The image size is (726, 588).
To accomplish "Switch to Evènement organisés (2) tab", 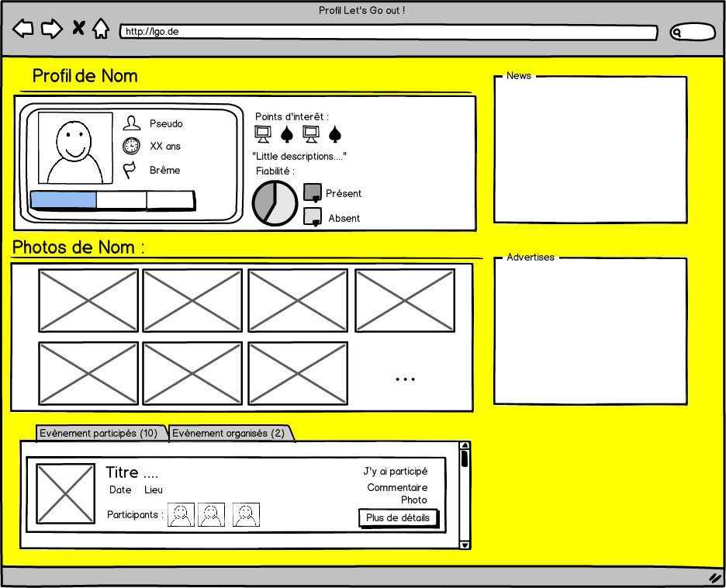I will click(229, 434).
